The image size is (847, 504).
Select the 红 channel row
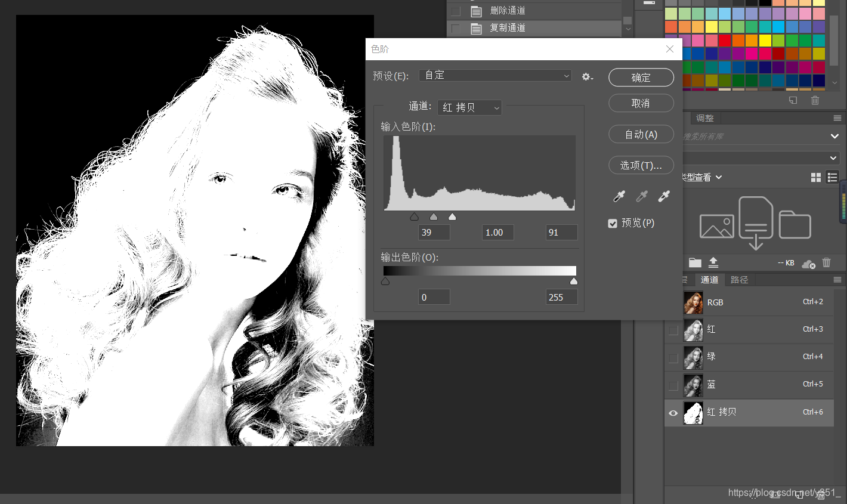click(x=749, y=330)
